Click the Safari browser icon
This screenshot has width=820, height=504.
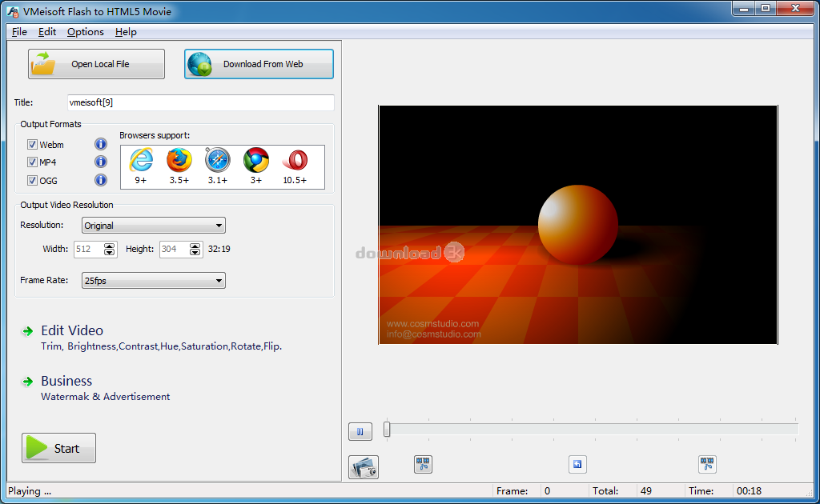(218, 160)
